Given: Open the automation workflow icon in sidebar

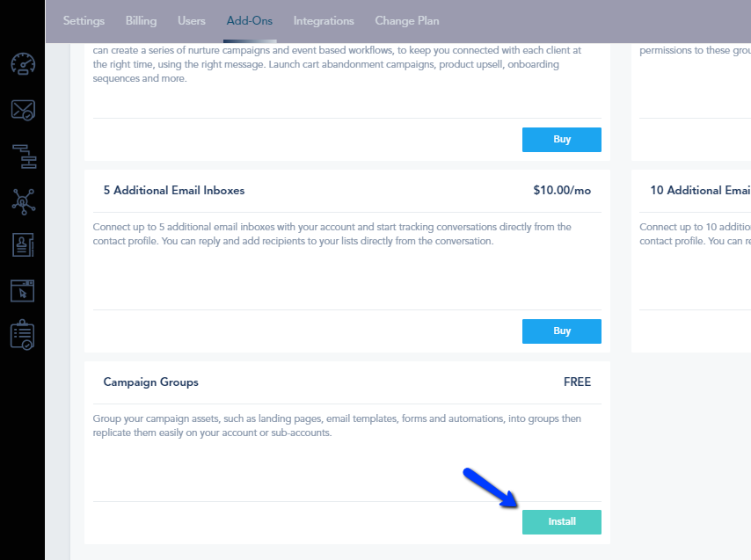Looking at the screenshot, I should tap(24, 156).
